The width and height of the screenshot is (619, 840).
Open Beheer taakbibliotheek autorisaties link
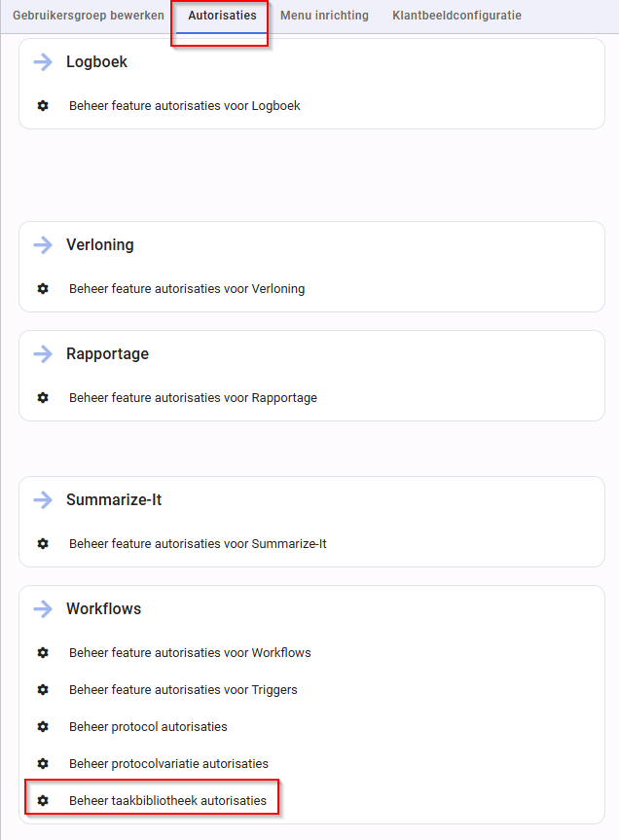(167, 800)
